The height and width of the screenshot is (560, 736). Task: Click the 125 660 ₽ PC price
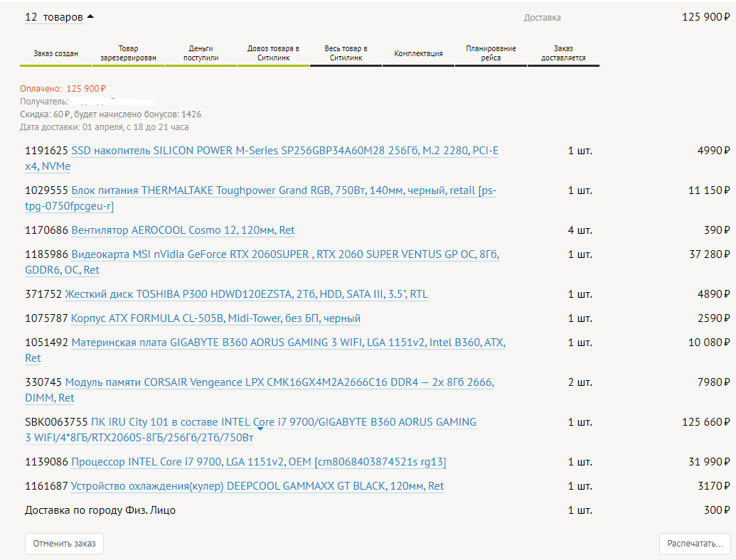coord(706,423)
